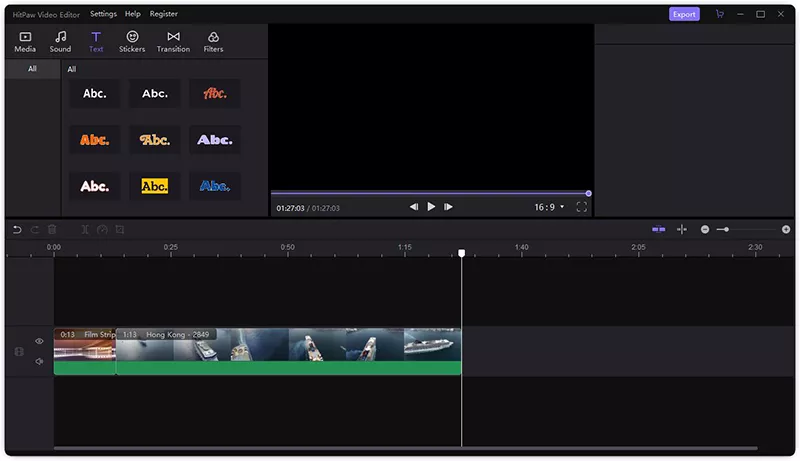Open the Transition panel
This screenshot has width=800, height=461.
pyautogui.click(x=173, y=42)
